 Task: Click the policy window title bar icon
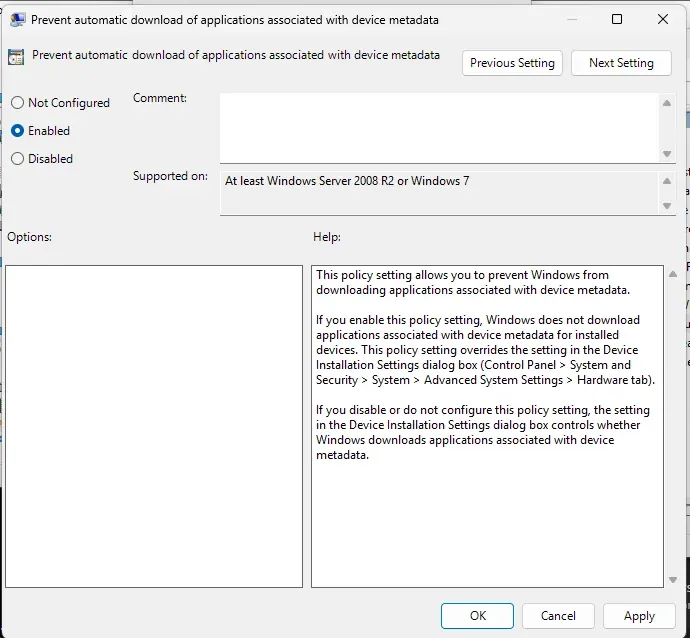(x=18, y=20)
